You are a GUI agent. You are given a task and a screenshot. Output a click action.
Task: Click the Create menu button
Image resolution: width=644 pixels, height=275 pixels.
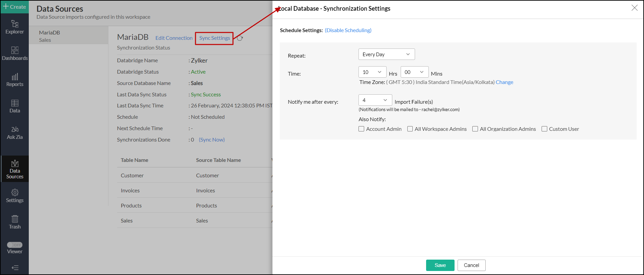(x=14, y=7)
